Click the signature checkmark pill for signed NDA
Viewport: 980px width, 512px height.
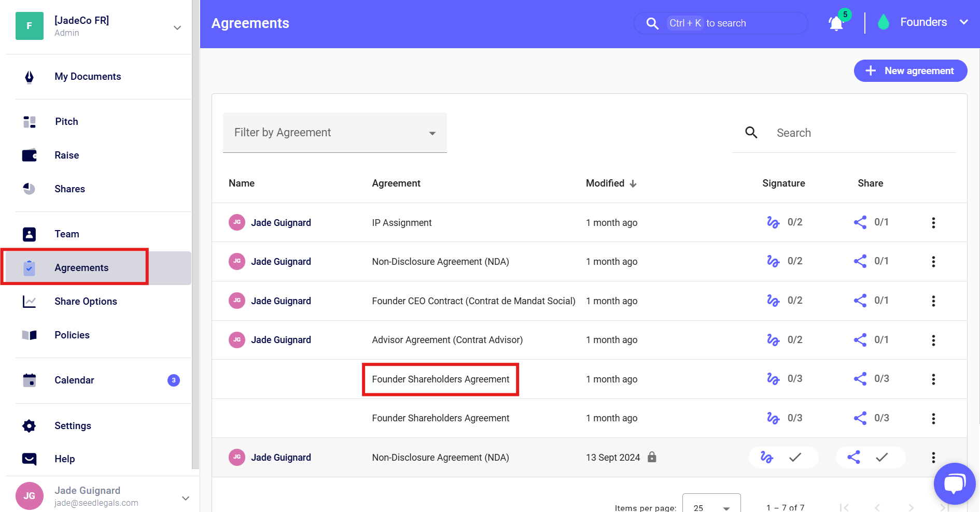(783, 457)
